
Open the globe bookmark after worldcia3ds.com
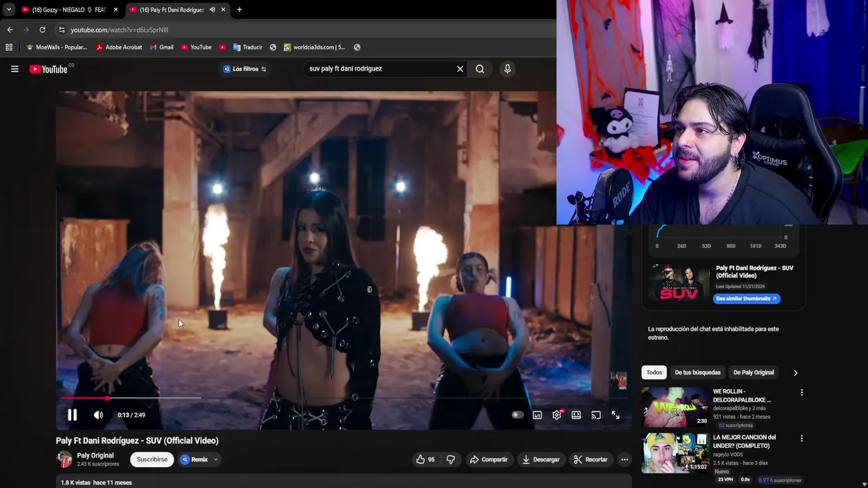click(x=357, y=47)
